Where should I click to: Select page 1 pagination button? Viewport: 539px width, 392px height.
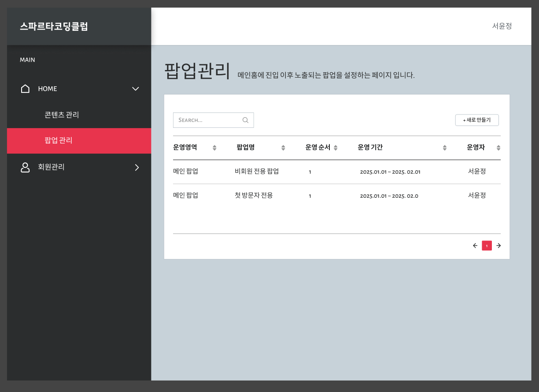pos(487,246)
